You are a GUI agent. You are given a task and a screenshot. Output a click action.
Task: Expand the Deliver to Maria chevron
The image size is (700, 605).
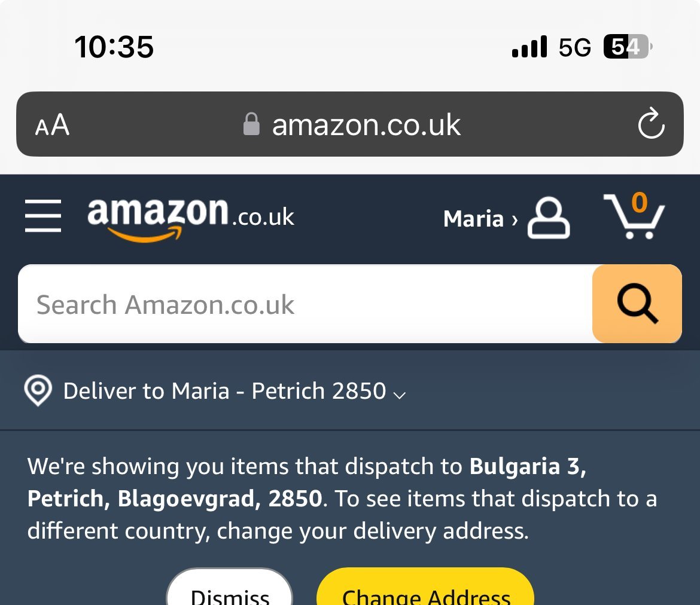[400, 395]
